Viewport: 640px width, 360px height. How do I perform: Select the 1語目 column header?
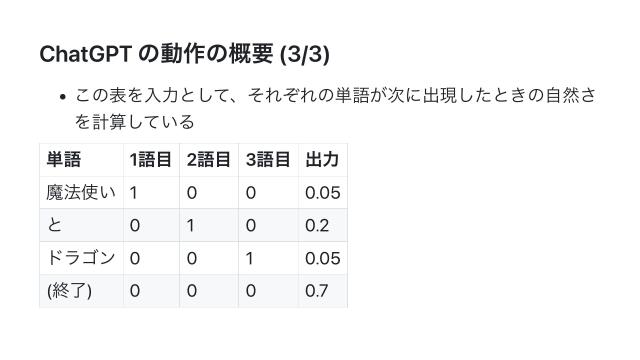point(151,160)
